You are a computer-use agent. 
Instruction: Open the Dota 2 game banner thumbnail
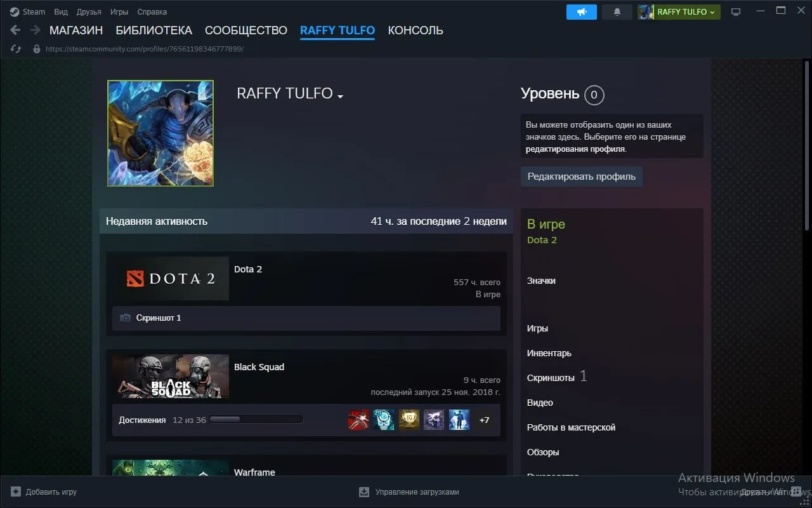coord(171,278)
